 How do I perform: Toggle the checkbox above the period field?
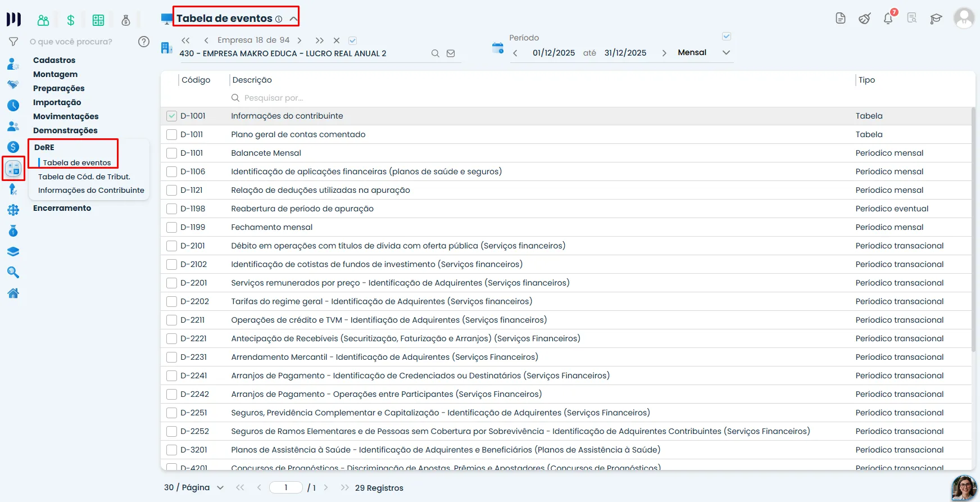point(727,36)
